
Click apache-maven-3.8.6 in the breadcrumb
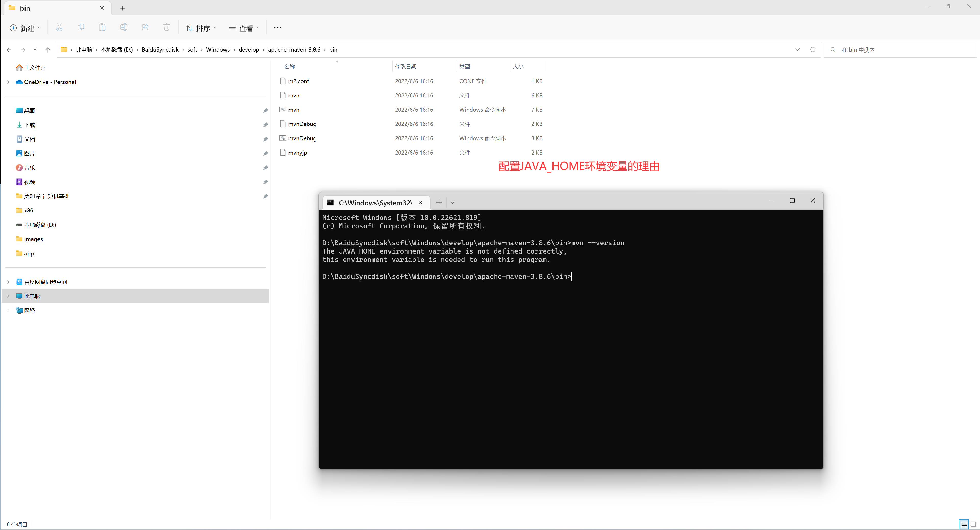[x=294, y=49]
